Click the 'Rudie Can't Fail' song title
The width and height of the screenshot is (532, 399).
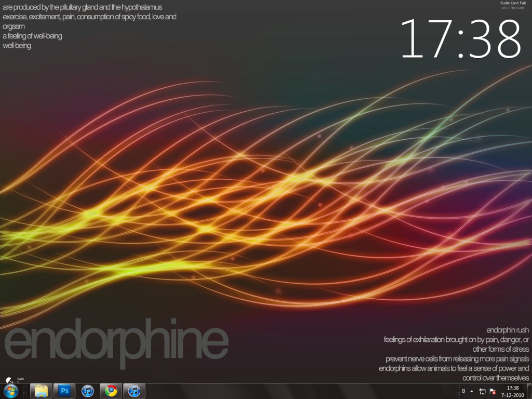(x=513, y=3)
